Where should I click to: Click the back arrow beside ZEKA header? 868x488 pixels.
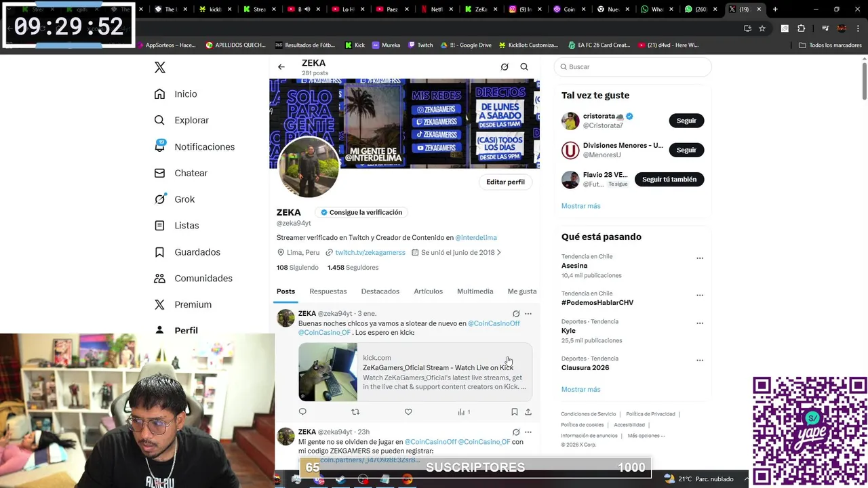click(281, 67)
